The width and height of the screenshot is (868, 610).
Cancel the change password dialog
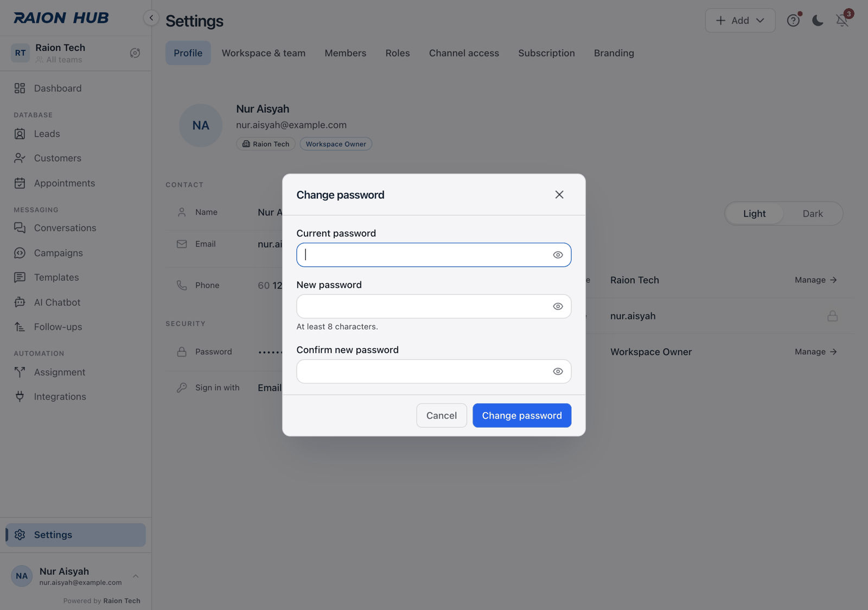(442, 415)
